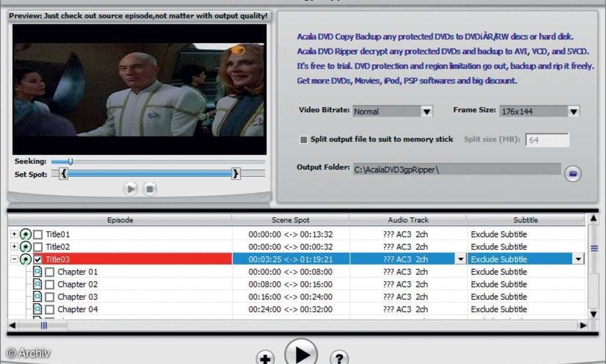This screenshot has height=364, width=606.
Task: Check the Chapter 01 checkbox
Action: (x=50, y=272)
